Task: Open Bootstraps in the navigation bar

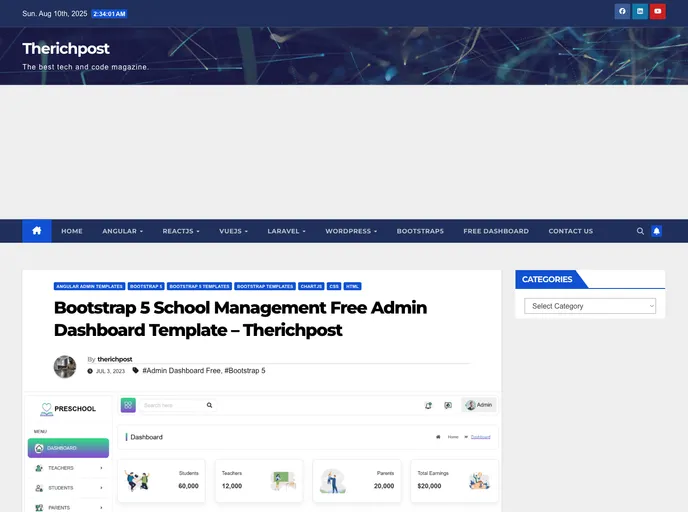Action: [x=420, y=231]
